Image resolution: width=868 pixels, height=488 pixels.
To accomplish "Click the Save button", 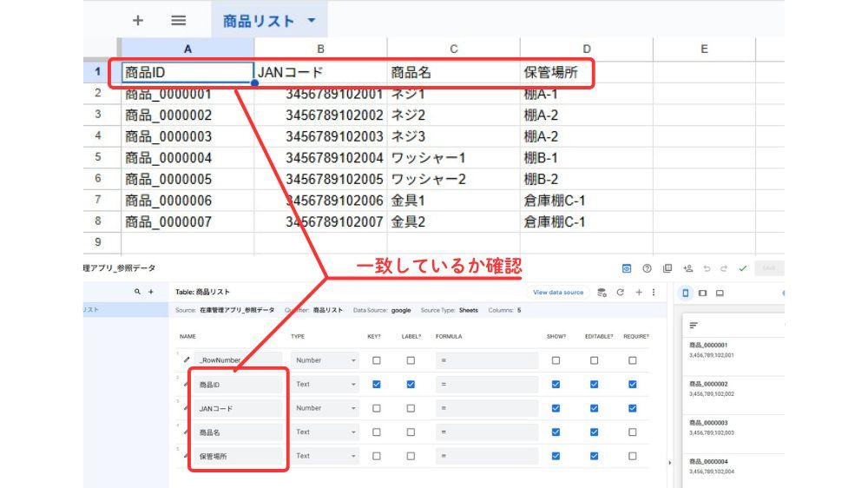I will click(769, 268).
